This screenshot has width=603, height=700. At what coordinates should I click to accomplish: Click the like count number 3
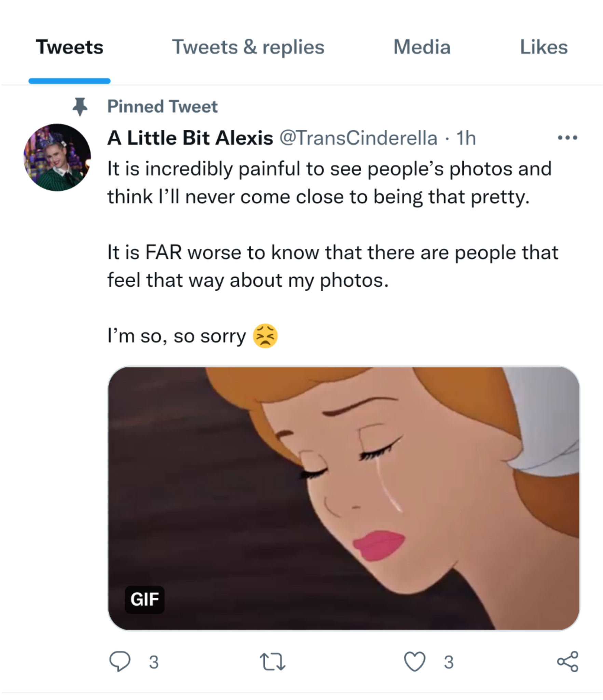point(449,662)
